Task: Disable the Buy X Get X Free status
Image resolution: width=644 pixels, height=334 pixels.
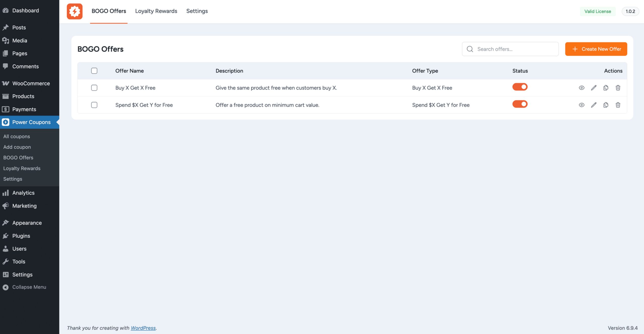Action: [520, 87]
